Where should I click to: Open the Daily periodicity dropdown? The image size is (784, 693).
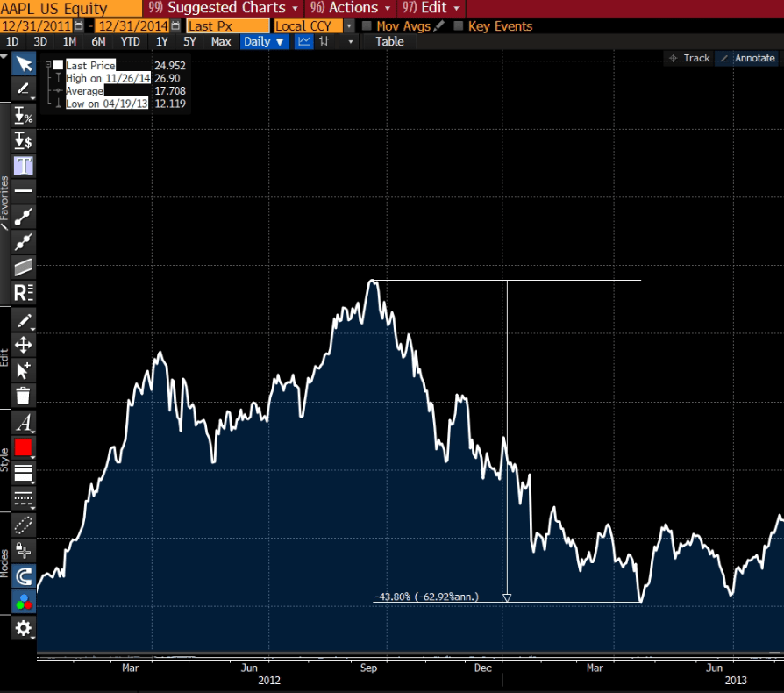point(264,41)
